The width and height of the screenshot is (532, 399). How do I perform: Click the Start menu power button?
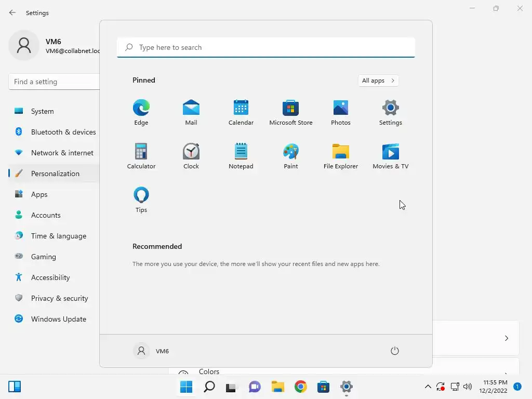click(395, 351)
